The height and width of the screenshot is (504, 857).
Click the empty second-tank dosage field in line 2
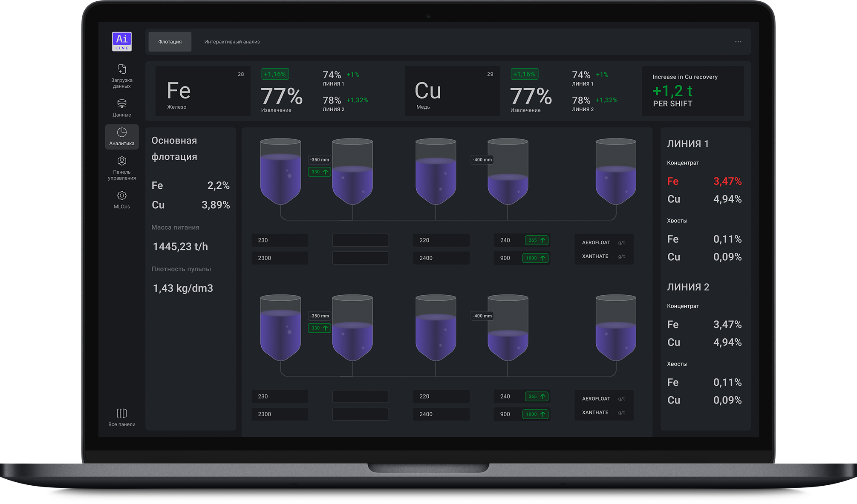360,397
